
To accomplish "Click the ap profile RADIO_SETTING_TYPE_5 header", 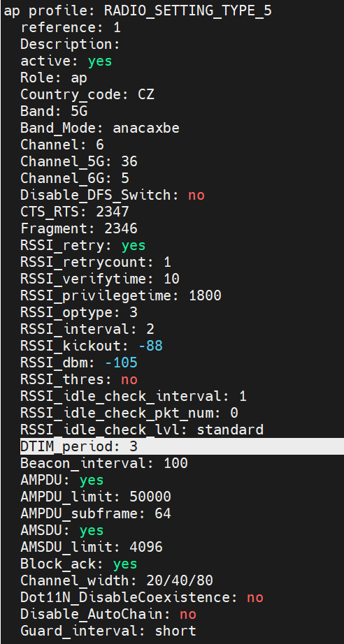I will click(138, 10).
